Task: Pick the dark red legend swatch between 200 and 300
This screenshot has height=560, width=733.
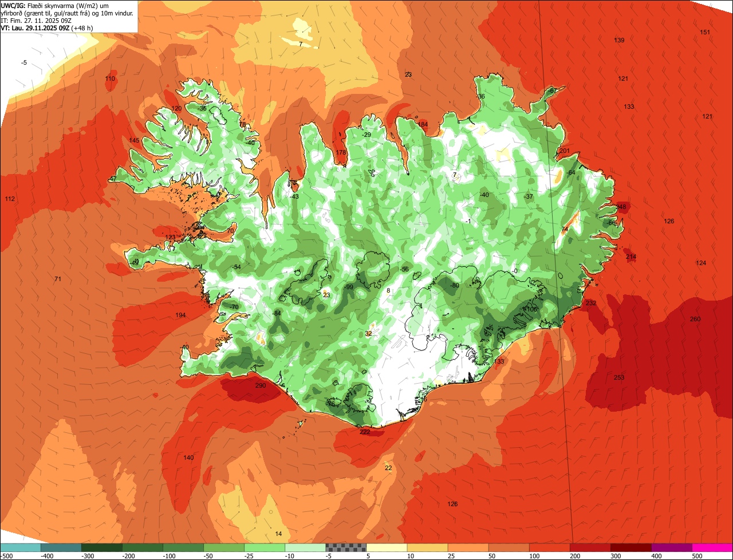Action: tap(590, 547)
